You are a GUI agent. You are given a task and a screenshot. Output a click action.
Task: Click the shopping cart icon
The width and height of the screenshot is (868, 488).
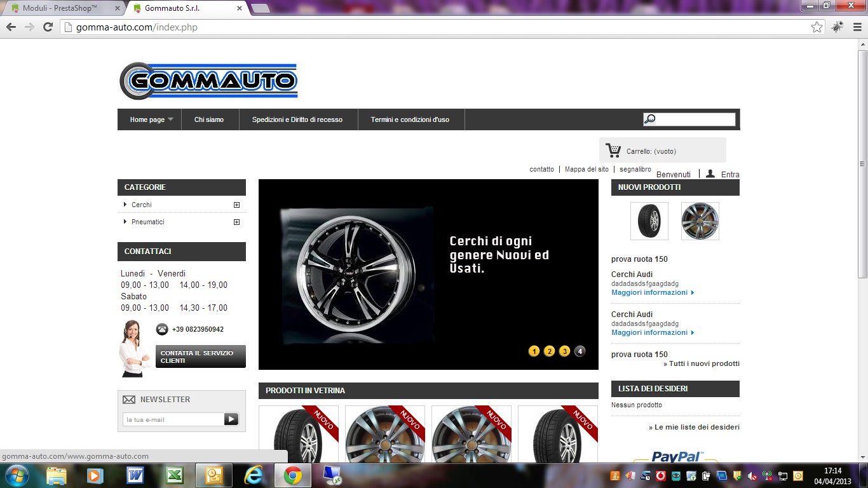pyautogui.click(x=613, y=151)
